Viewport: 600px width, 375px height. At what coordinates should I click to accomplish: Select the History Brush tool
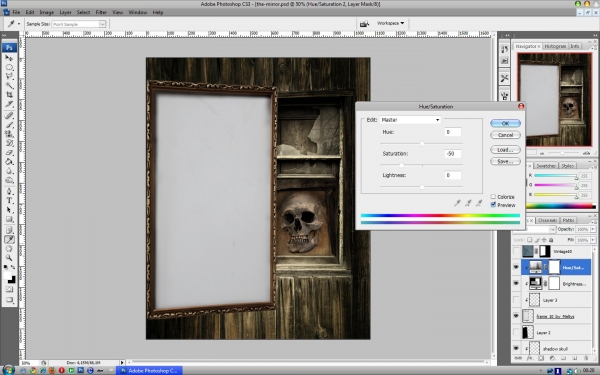click(x=9, y=143)
